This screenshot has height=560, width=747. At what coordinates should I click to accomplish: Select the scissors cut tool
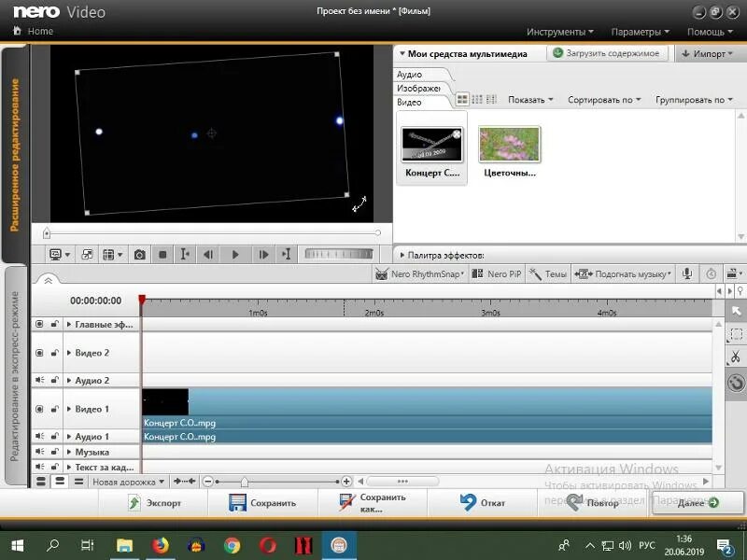click(x=736, y=357)
